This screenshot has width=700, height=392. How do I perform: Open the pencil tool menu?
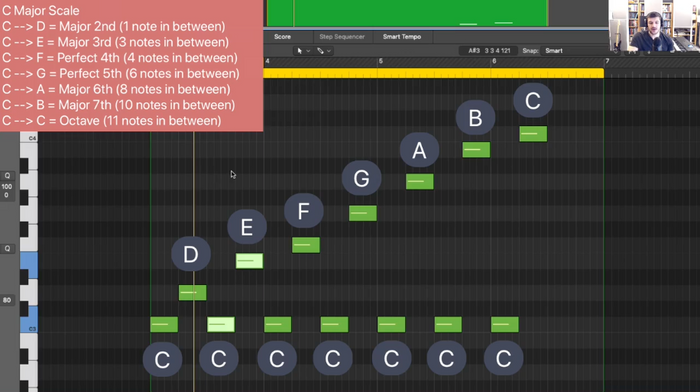(x=324, y=51)
